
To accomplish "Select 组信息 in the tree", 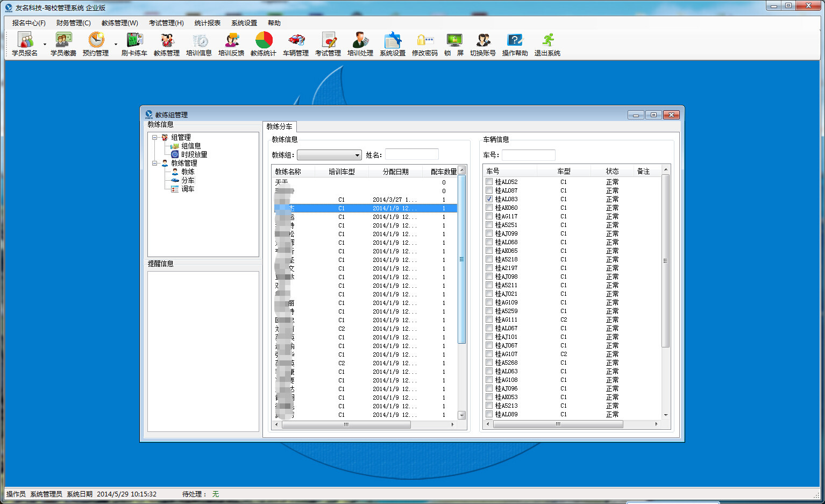I will (x=190, y=146).
